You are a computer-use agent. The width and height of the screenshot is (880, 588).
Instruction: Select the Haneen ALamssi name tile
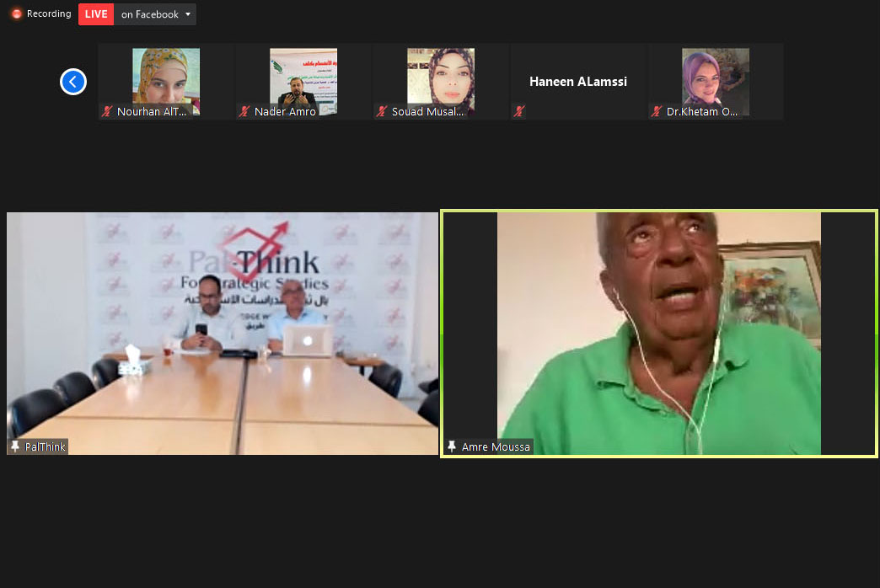578,82
